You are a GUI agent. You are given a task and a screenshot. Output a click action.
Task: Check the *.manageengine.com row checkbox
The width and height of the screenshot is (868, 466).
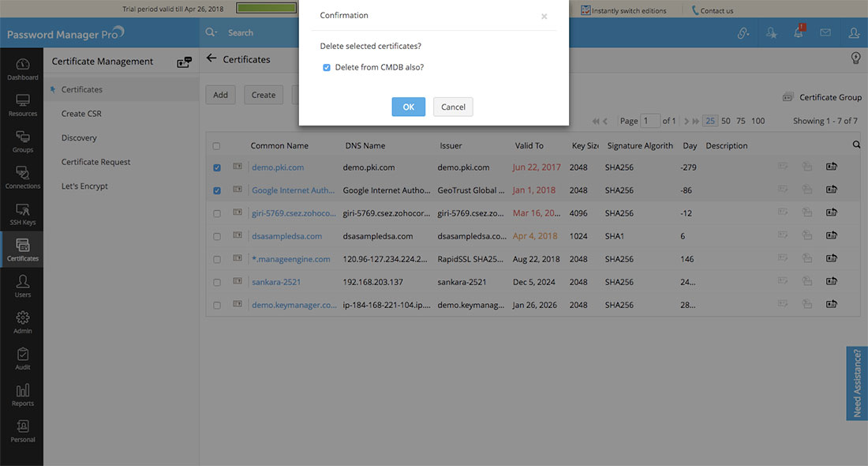pyautogui.click(x=217, y=260)
